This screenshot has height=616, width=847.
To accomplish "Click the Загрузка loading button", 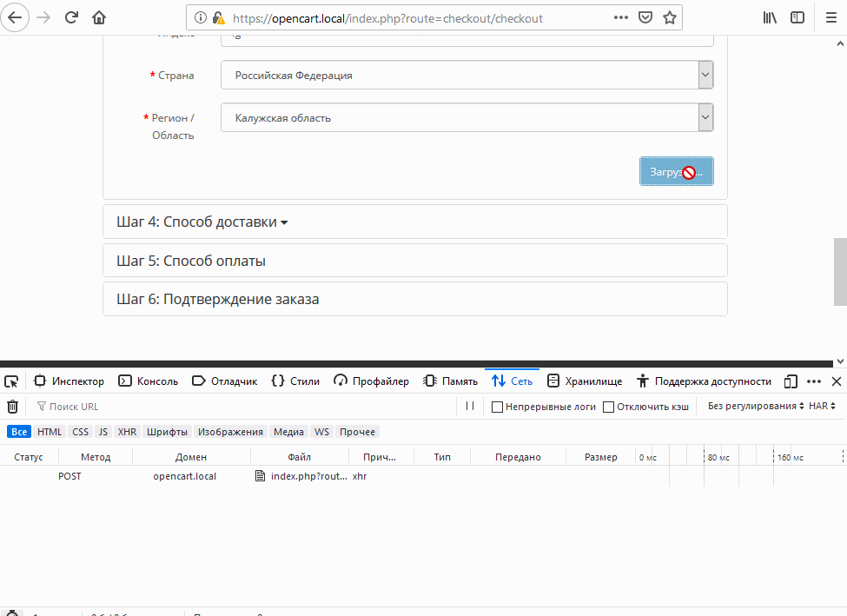I will (x=677, y=171).
